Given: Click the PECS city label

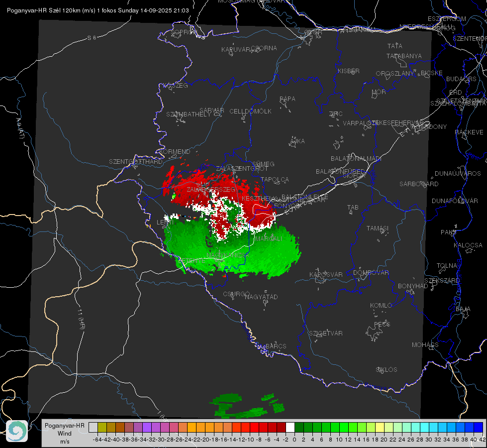Looking at the screenshot, I should click(x=382, y=324).
